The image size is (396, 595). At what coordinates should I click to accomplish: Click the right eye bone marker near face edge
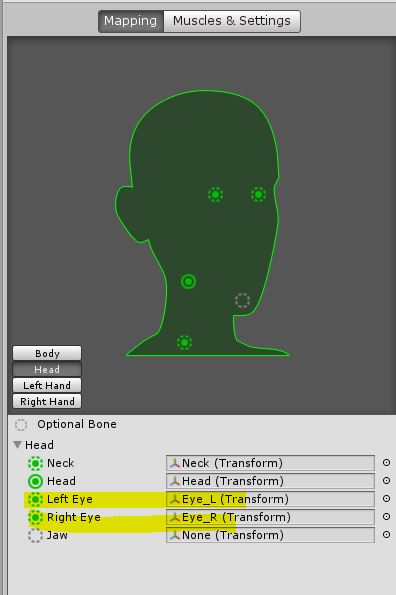[258, 195]
